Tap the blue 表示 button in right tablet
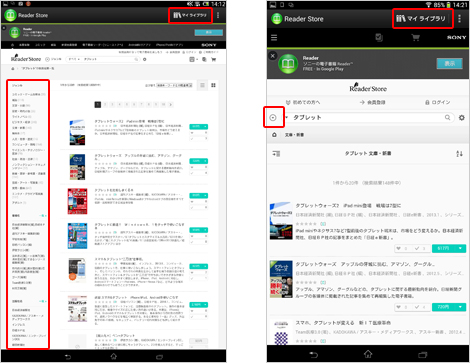Viewport: 470px width, 363px height. [x=449, y=63]
